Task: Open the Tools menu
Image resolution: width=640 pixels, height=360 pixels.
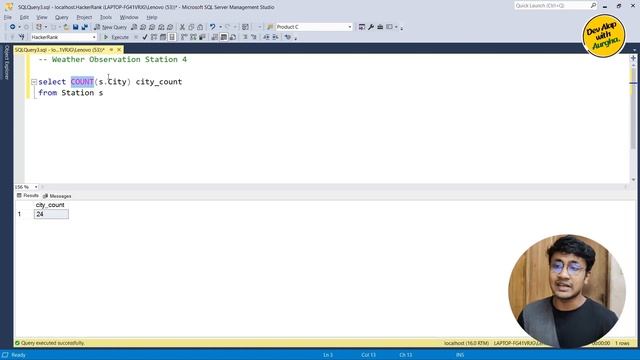Action: [x=106, y=18]
